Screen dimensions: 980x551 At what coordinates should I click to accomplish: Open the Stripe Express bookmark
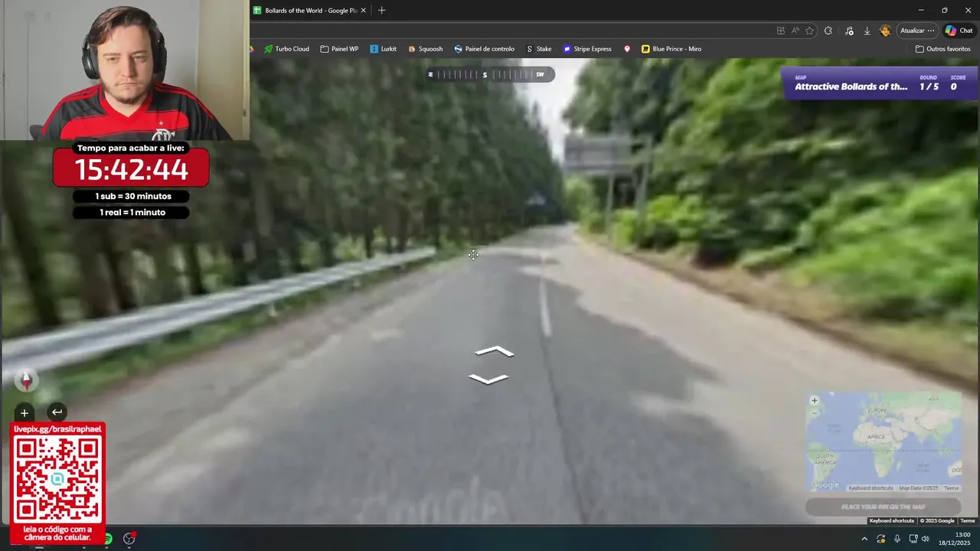587,49
